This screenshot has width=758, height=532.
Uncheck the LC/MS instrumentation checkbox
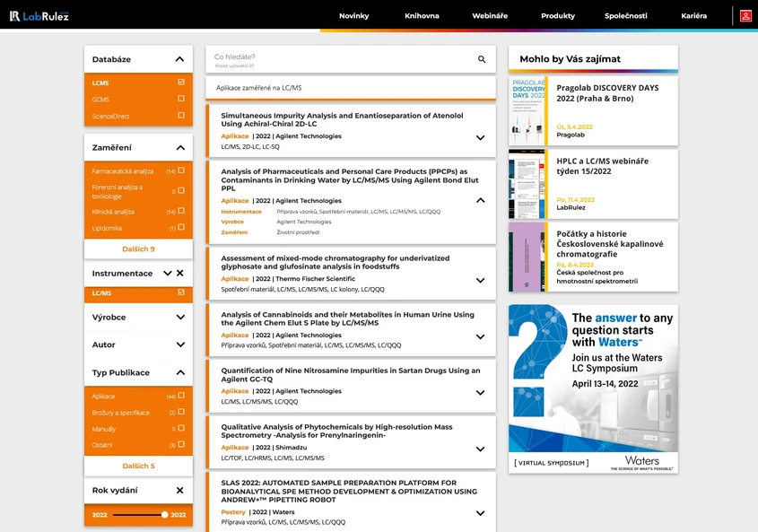[181, 292]
